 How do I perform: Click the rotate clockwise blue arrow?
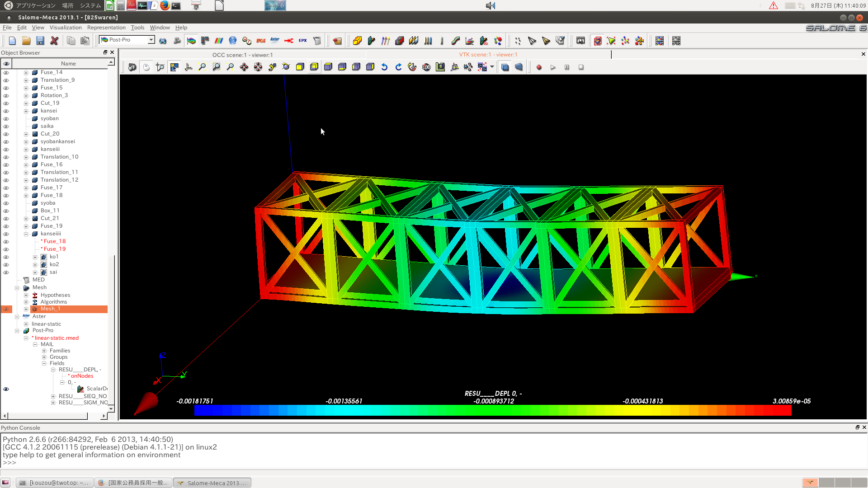[398, 67]
